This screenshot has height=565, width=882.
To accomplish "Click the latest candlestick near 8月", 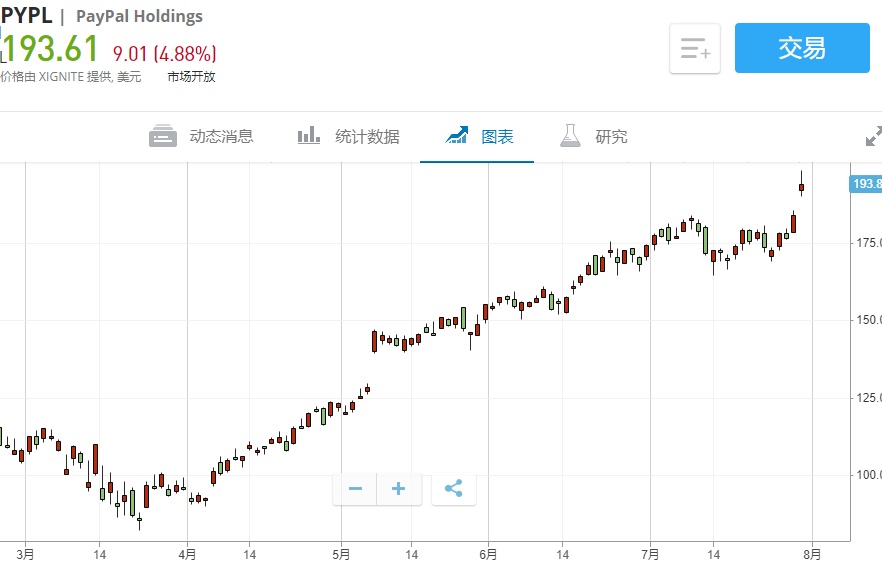I will coord(801,186).
